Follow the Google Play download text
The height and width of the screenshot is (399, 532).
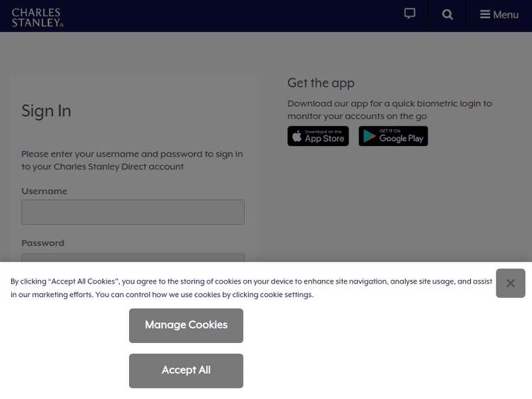[x=401, y=137]
